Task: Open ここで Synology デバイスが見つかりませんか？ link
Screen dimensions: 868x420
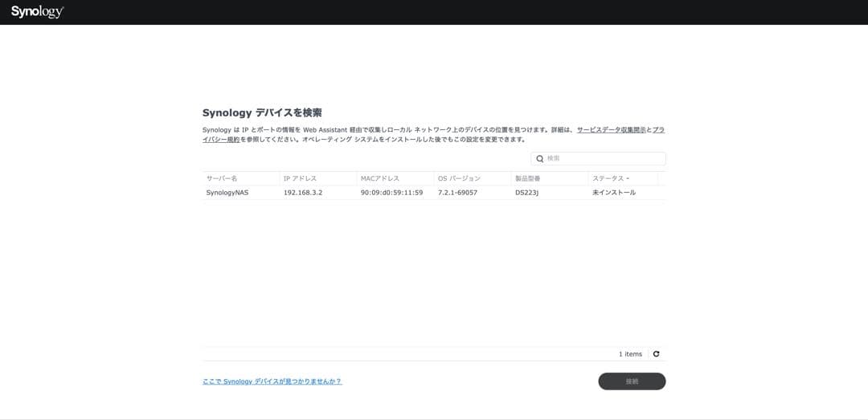Action: pyautogui.click(x=272, y=381)
